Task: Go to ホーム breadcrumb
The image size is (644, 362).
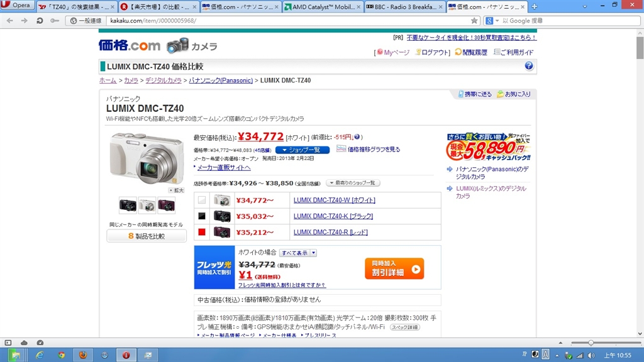Action: 108,80
